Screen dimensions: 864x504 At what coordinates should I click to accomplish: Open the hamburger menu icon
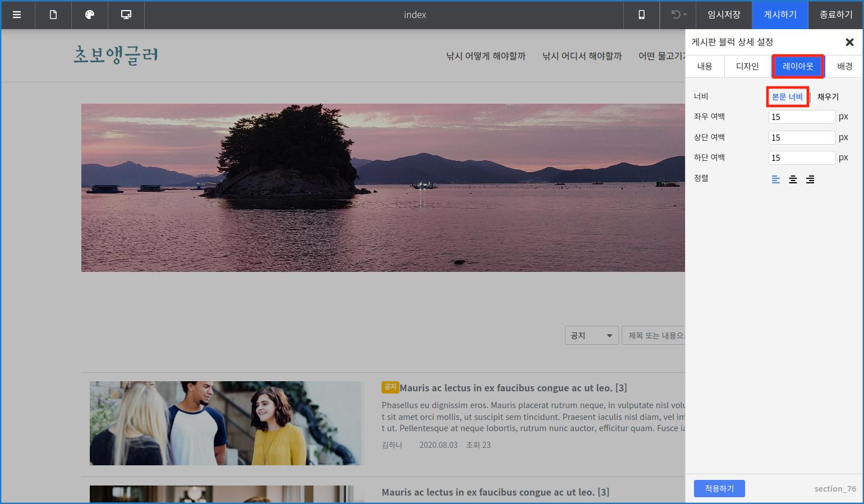click(17, 15)
